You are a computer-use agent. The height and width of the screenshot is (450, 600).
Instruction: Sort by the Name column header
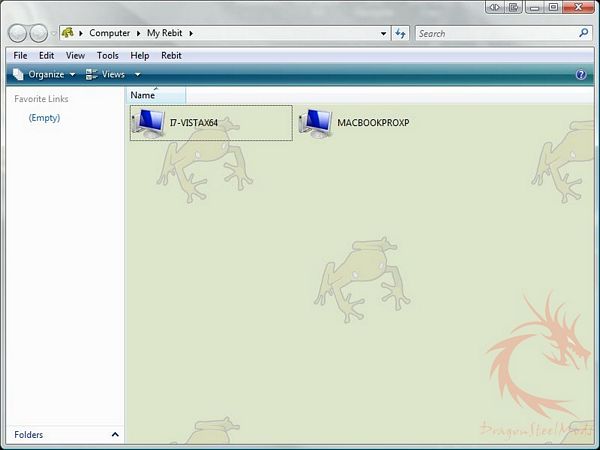tap(143, 95)
